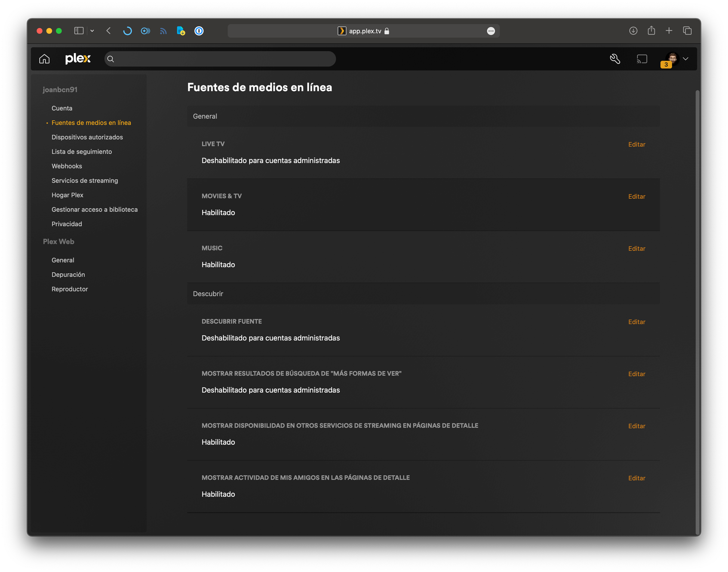Click the Fuentes de medios en línea page title
This screenshot has height=572, width=728.
(x=260, y=87)
